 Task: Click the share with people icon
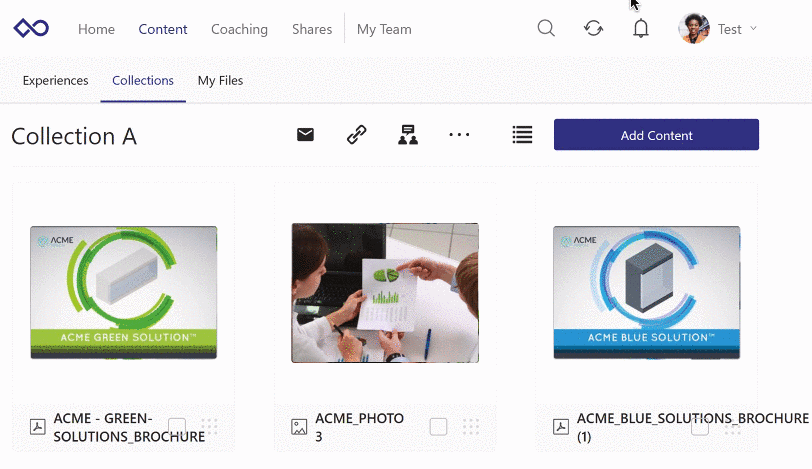click(408, 135)
